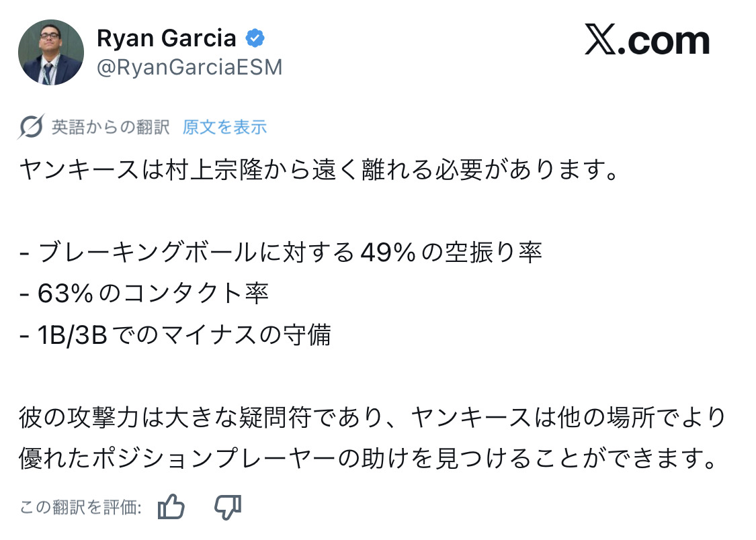The width and height of the screenshot is (756, 540).
Task: Click the thumbs up translation rating icon
Action: coord(171,507)
